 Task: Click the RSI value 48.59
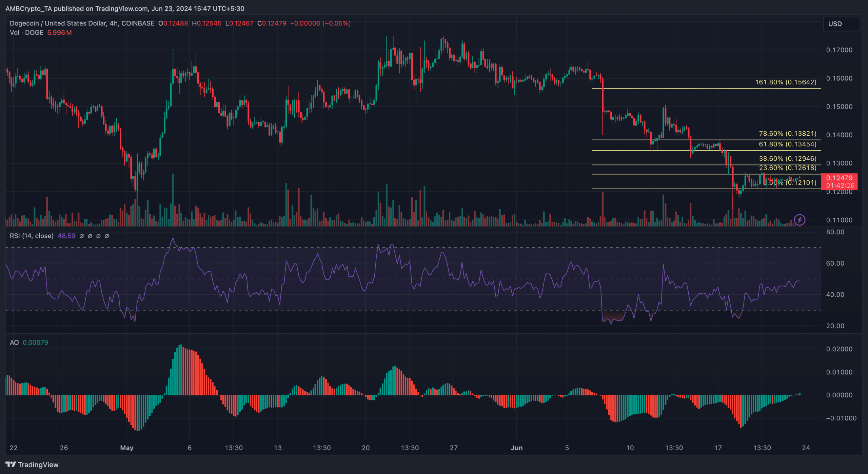[66, 236]
